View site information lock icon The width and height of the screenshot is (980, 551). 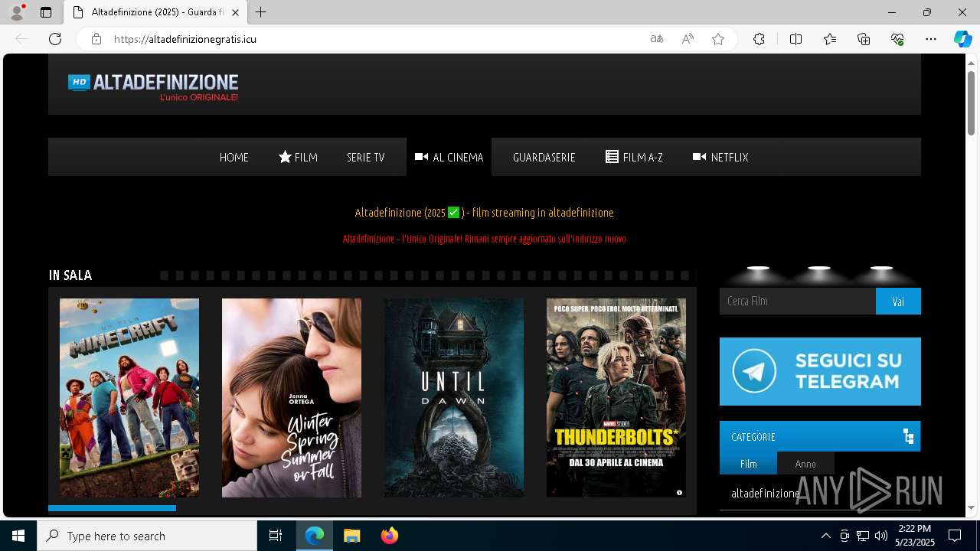96,39
